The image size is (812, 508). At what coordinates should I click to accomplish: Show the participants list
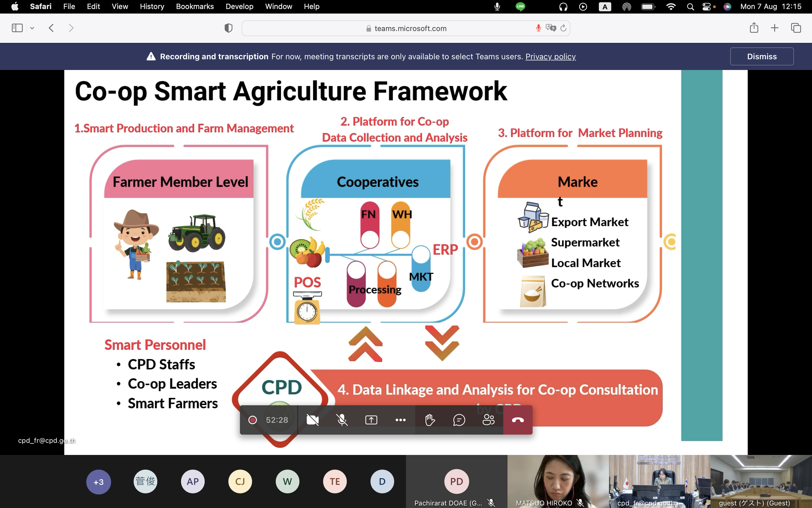click(x=488, y=420)
